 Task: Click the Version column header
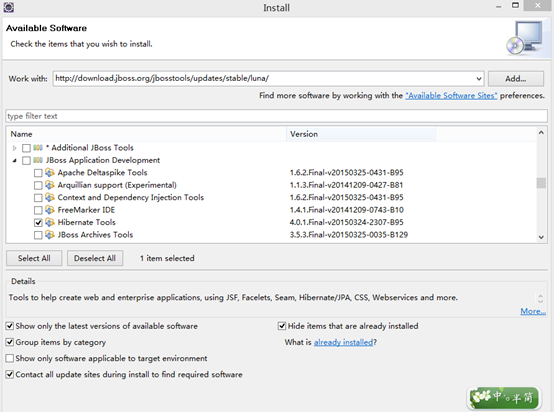[x=361, y=134]
